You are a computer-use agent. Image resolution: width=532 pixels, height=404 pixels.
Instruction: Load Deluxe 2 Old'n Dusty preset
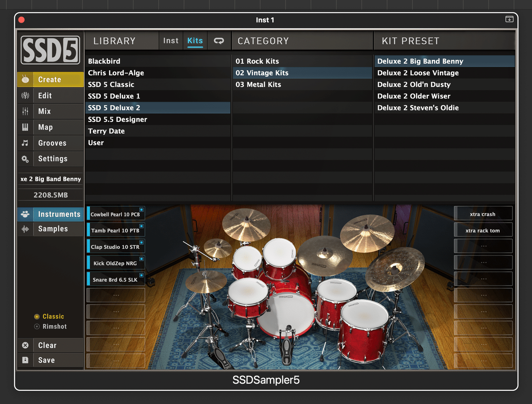point(445,84)
